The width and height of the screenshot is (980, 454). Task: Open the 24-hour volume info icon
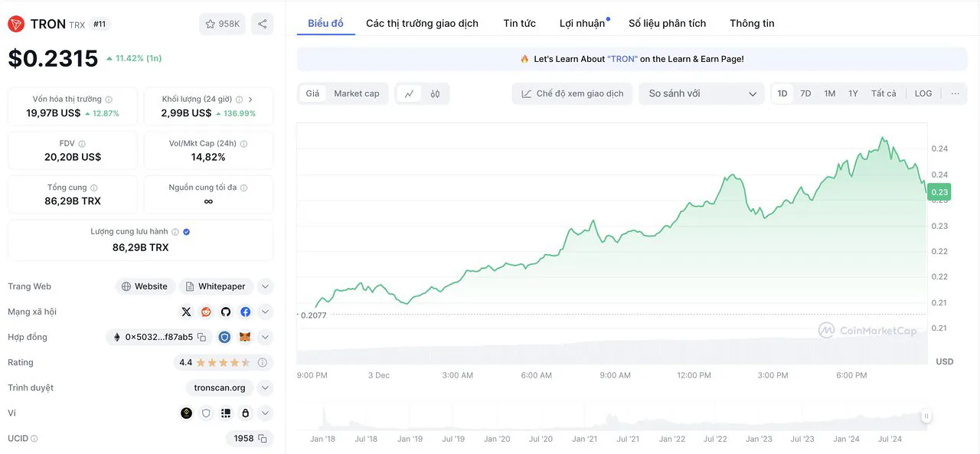tap(240, 100)
